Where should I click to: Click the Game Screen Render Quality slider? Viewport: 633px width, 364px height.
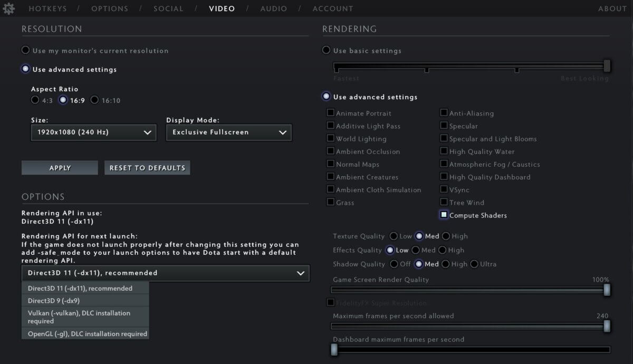coord(468,290)
